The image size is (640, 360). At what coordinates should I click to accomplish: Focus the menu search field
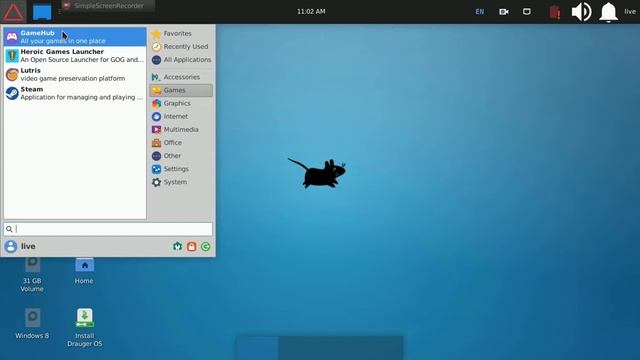(108, 229)
